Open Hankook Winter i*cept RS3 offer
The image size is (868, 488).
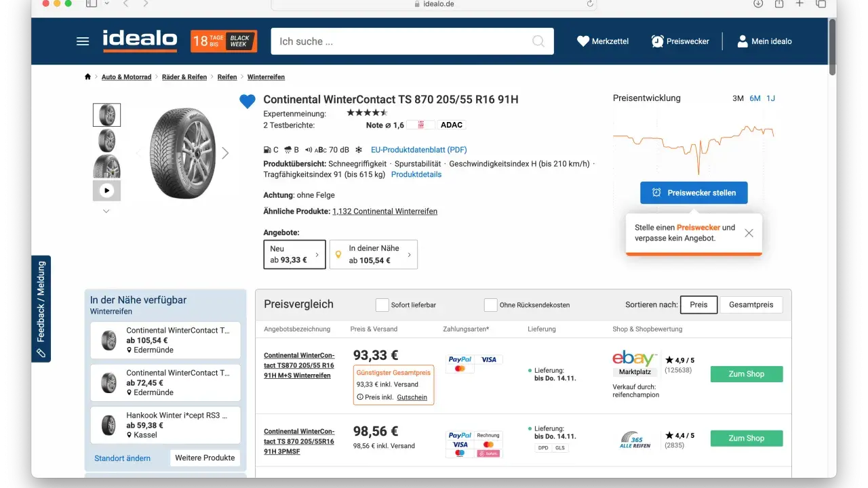(x=165, y=425)
